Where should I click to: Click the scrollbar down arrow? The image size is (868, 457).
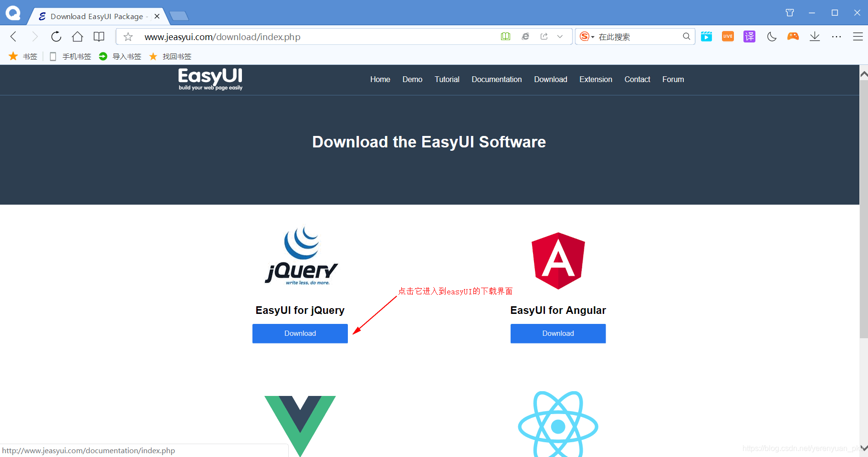pos(864,448)
